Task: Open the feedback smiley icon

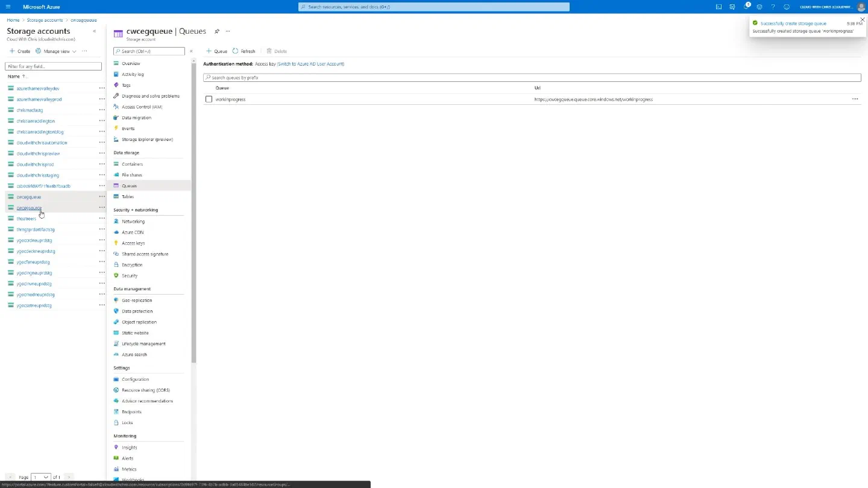Action: click(x=787, y=7)
